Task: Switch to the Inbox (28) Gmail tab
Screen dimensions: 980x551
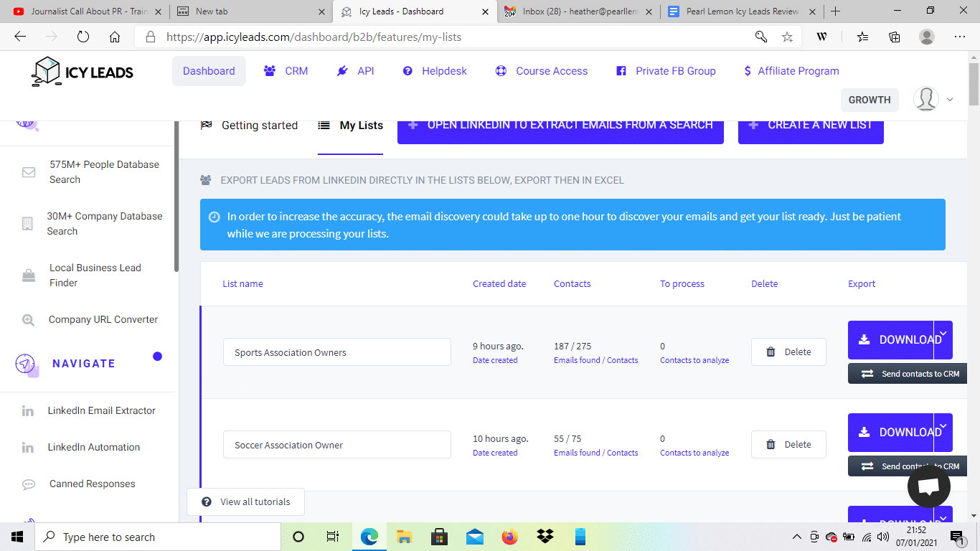Action: 578,11
